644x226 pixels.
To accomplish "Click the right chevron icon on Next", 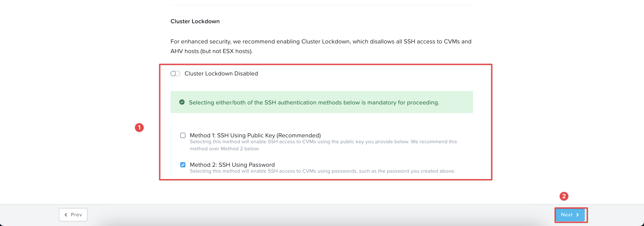I will [578, 215].
